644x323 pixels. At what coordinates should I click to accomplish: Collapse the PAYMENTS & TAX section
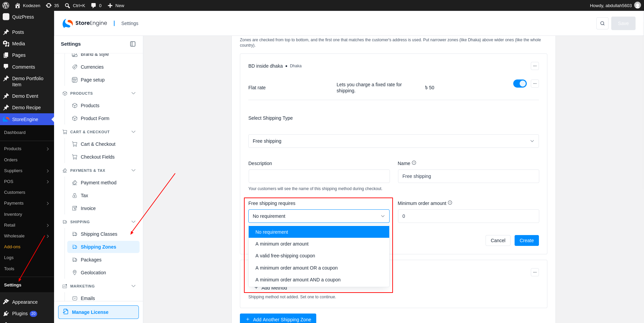(x=133, y=170)
